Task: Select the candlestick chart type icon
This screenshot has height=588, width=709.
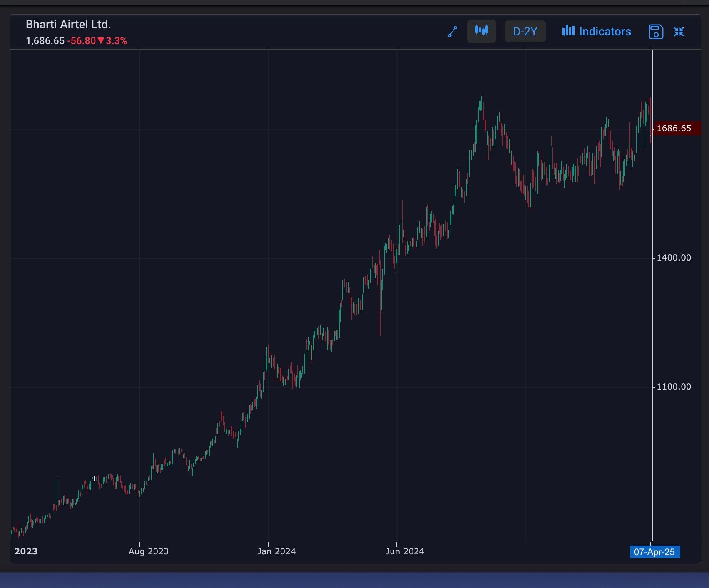Action: [x=482, y=31]
